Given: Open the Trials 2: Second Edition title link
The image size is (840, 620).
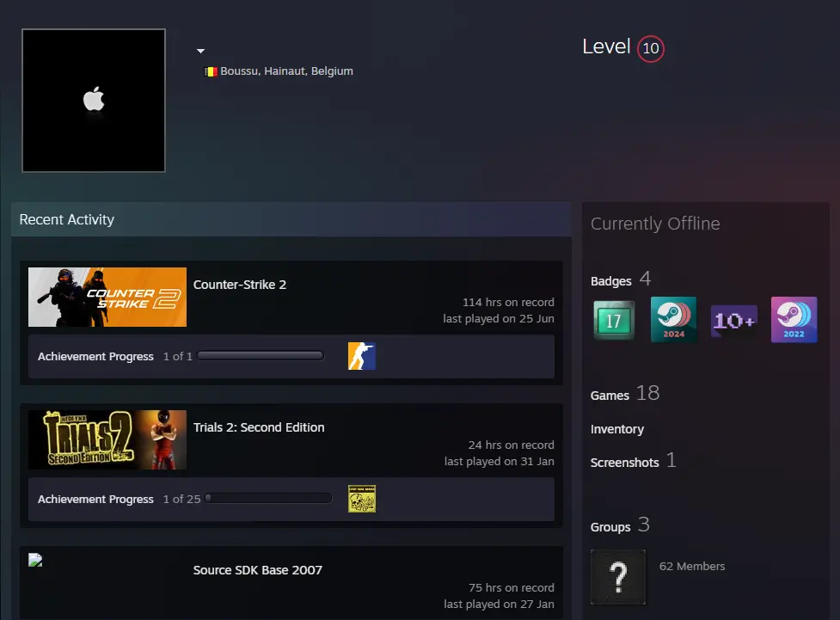Looking at the screenshot, I should coord(259,427).
